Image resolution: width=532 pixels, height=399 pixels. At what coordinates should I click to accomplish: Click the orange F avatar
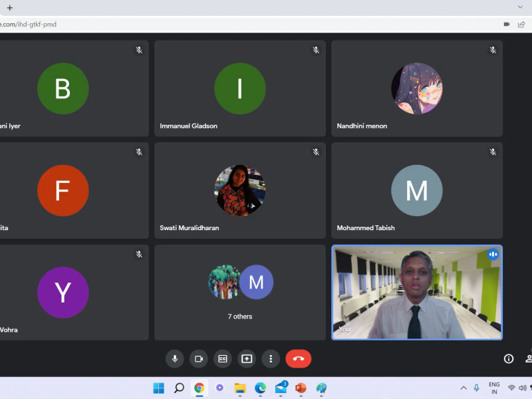tap(63, 190)
